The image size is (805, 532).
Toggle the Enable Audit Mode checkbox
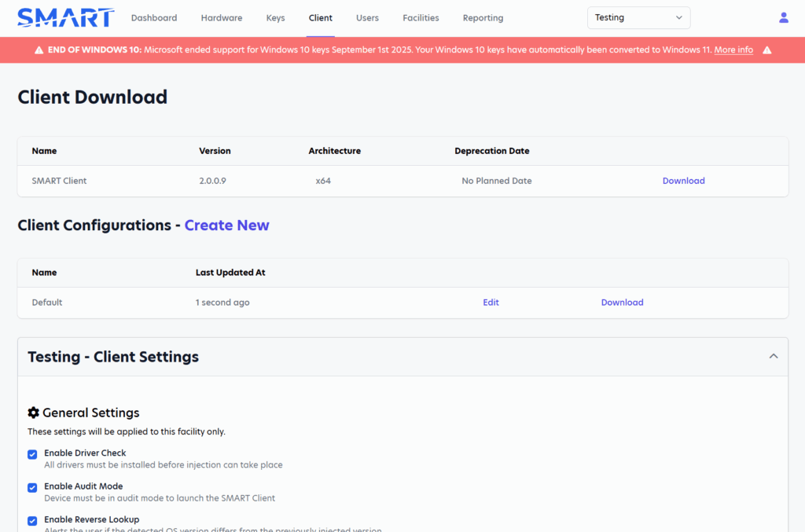pyautogui.click(x=32, y=487)
